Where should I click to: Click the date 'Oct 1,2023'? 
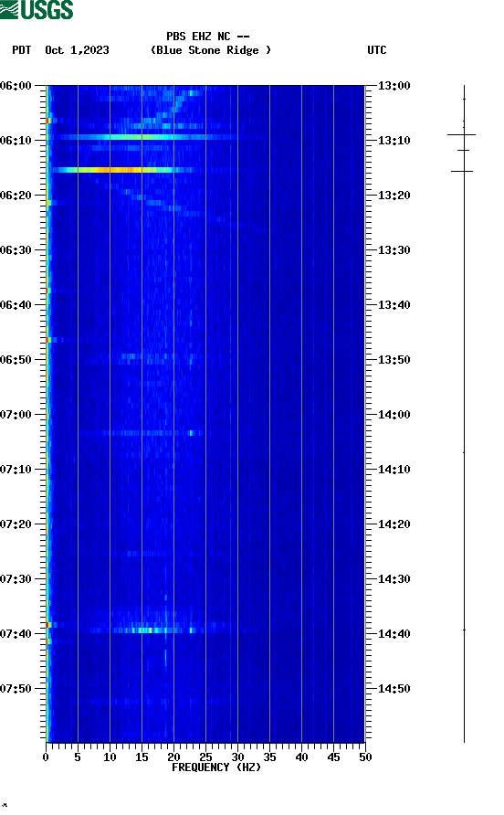(77, 50)
